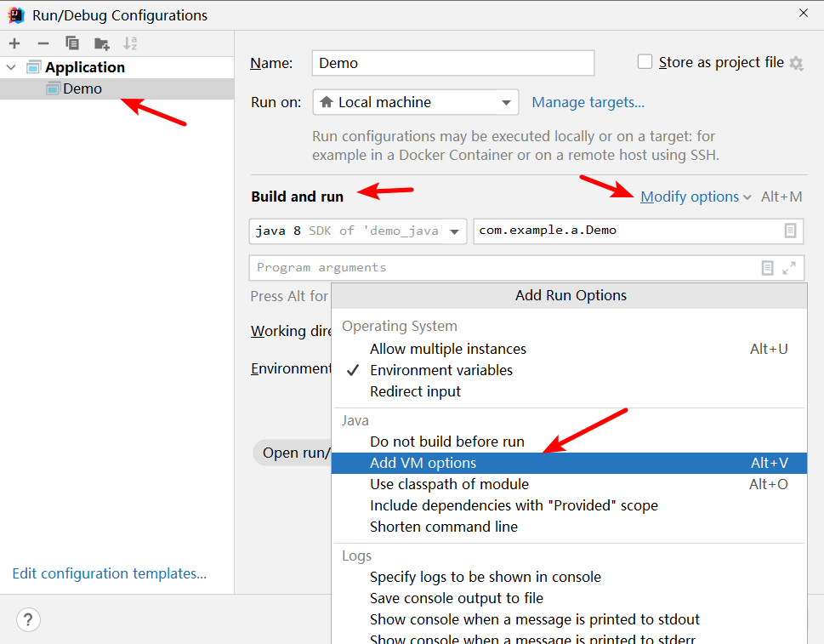Collapse the Application tree node
824x644 pixels.
11,67
